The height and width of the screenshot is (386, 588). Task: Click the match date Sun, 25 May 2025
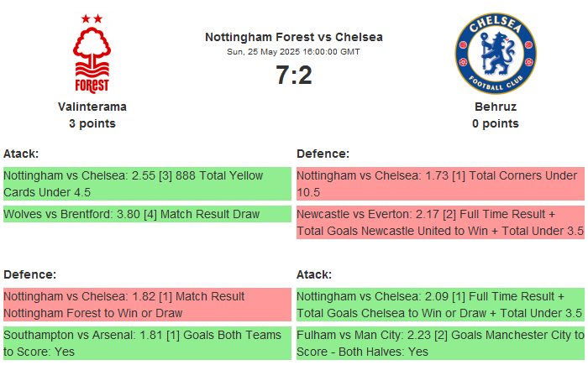pos(294,52)
